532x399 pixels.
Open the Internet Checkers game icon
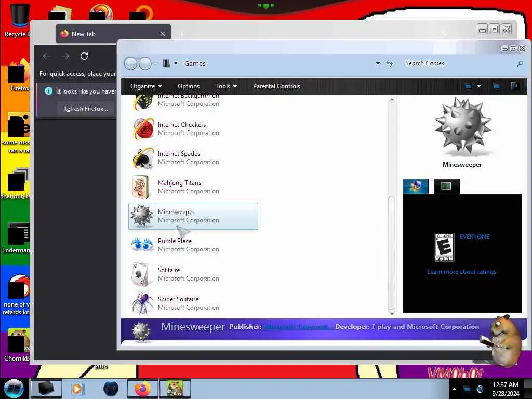[x=143, y=129]
